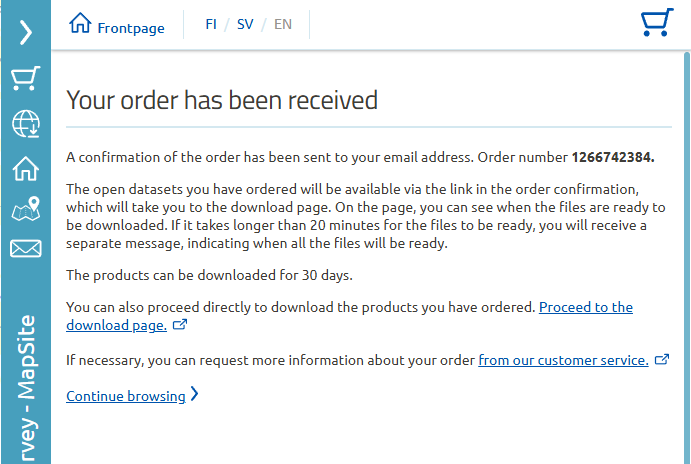Click external link icon after download page
The width and height of the screenshot is (691, 464).
[180, 325]
